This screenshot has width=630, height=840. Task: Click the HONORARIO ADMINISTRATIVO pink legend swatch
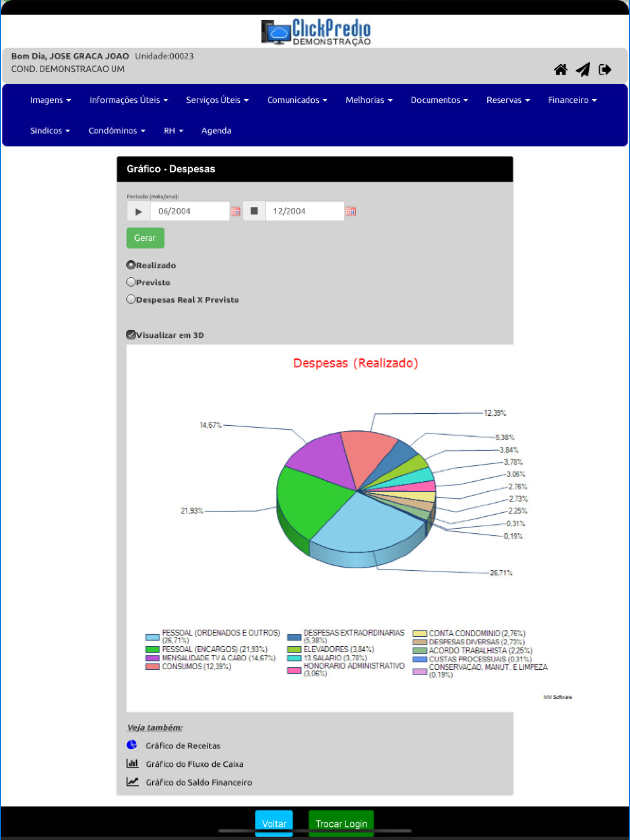[294, 670]
